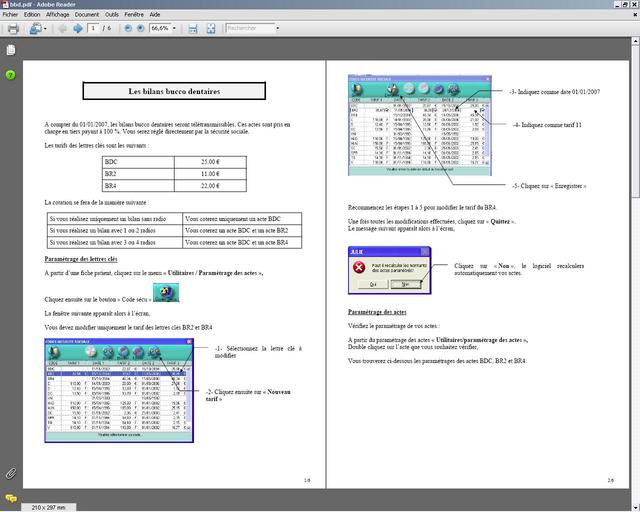Click the zoom level field showing 66,6%
This screenshot has width=640, height=512.
pos(160,28)
